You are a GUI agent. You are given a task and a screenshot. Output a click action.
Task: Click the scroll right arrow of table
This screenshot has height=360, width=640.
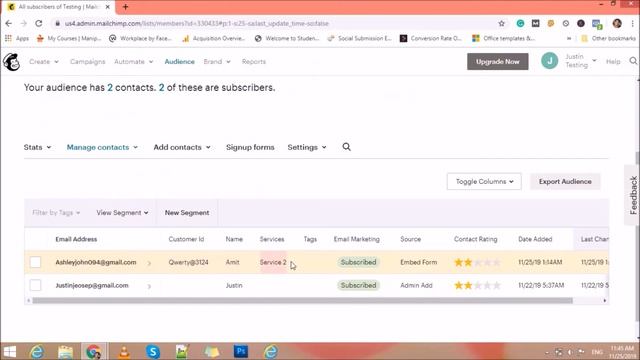click(604, 300)
